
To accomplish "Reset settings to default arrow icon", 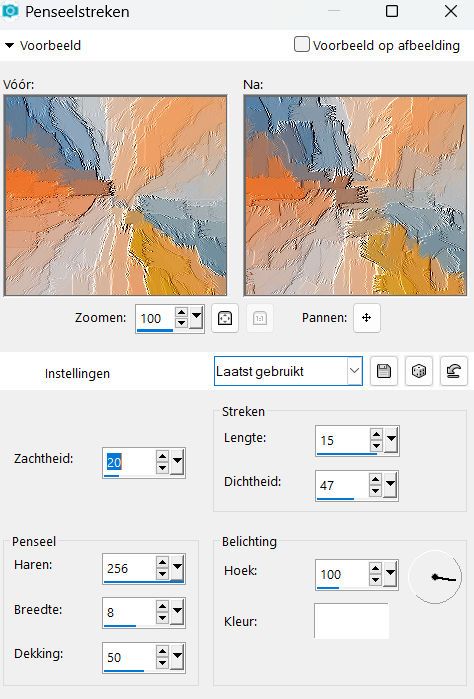I will [x=453, y=371].
